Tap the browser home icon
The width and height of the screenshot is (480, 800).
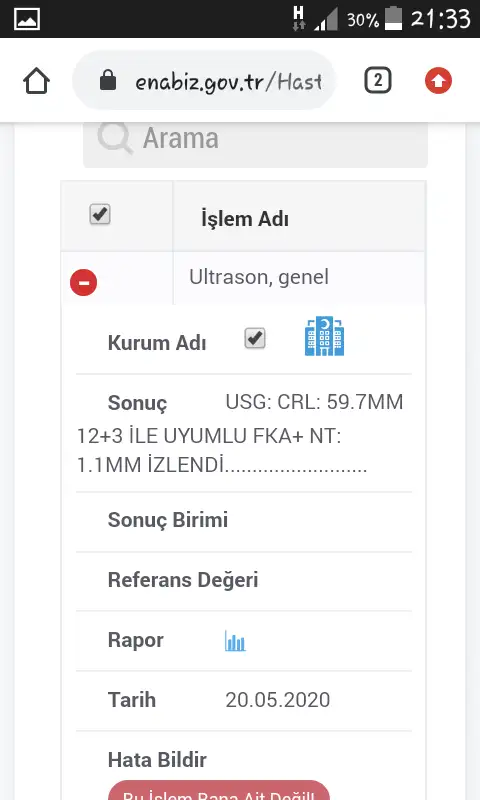[x=36, y=81]
